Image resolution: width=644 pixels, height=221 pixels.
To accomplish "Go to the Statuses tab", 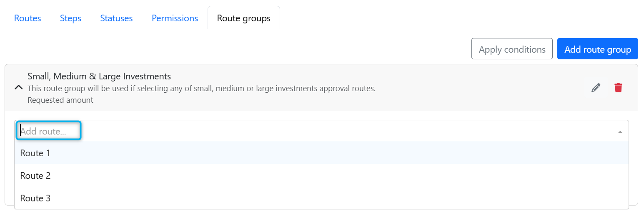I will (116, 18).
